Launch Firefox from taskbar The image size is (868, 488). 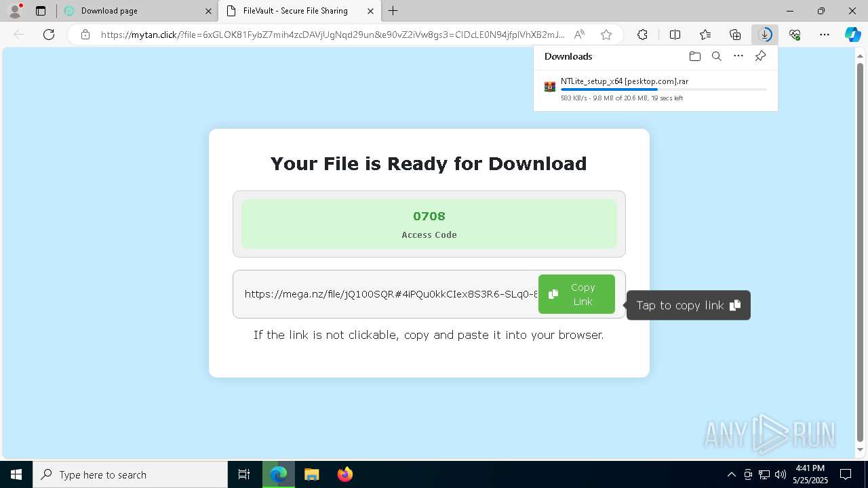tap(344, 474)
